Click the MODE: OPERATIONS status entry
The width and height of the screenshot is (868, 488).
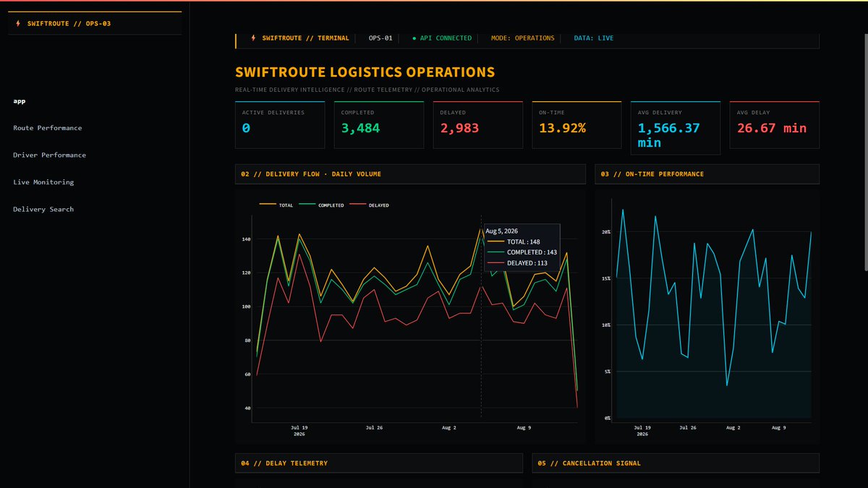523,38
